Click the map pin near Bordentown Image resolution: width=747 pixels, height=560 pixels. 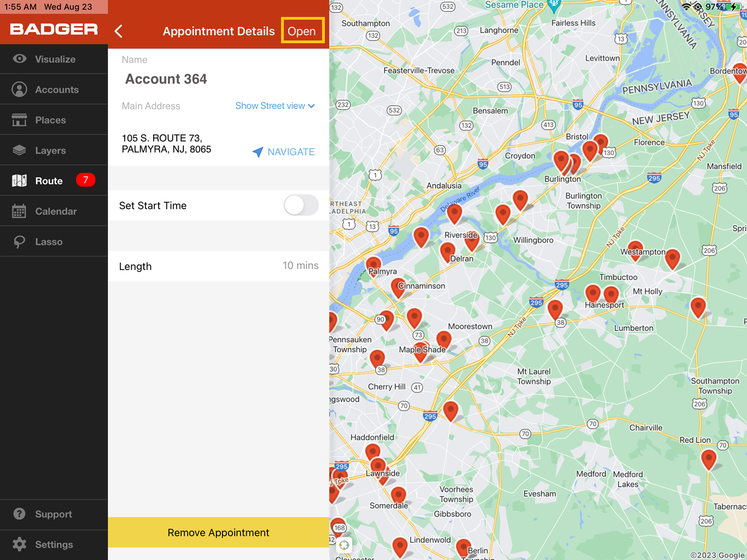point(740,73)
